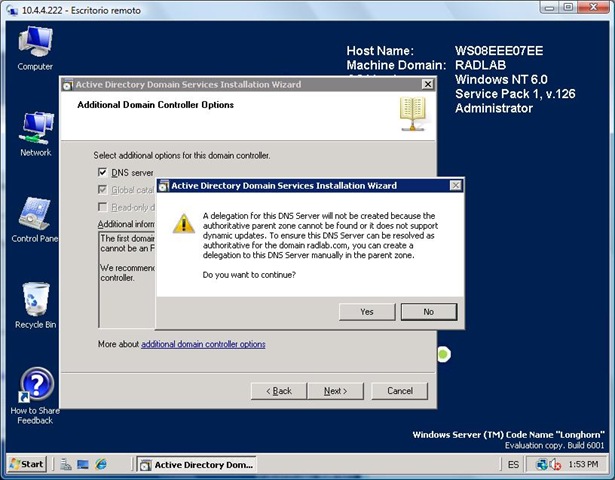
Task: Click Yes to continue without delegation
Action: coord(366,312)
